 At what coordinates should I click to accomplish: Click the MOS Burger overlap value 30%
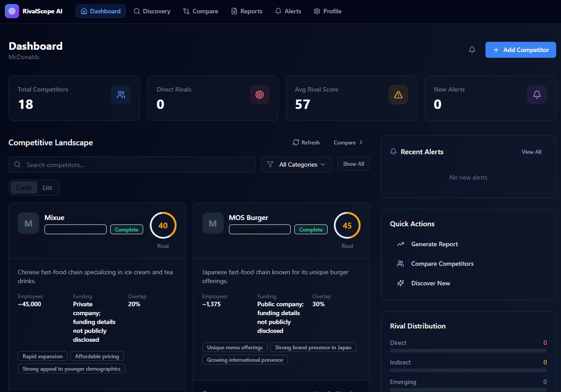tap(319, 304)
